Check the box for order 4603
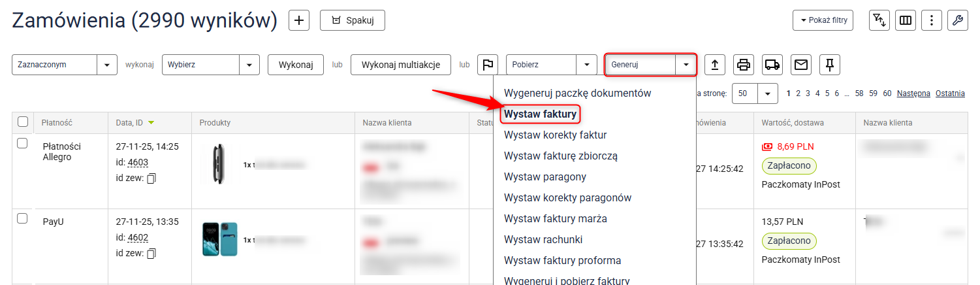 click(22, 143)
